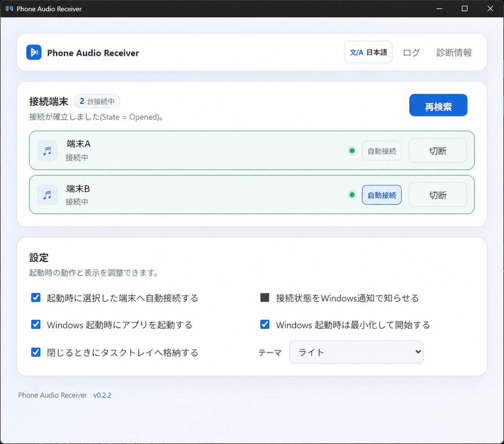Maximize the Phone Audio Receiver window

pyautogui.click(x=465, y=9)
